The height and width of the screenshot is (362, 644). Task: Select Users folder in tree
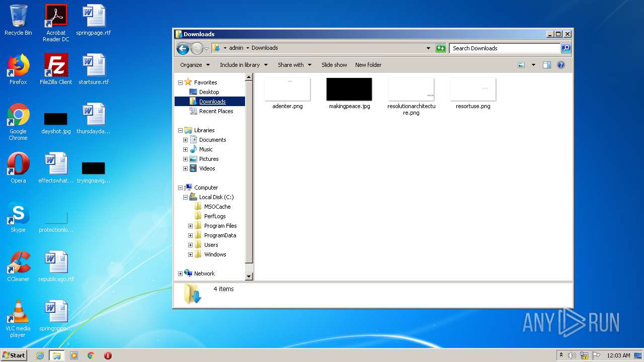(211, 245)
